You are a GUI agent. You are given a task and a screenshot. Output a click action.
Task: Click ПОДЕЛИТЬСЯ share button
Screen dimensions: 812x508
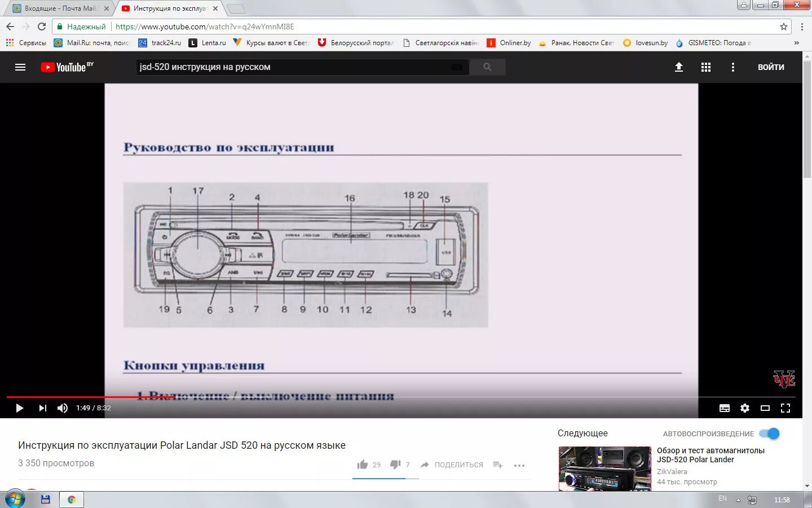coord(452,465)
